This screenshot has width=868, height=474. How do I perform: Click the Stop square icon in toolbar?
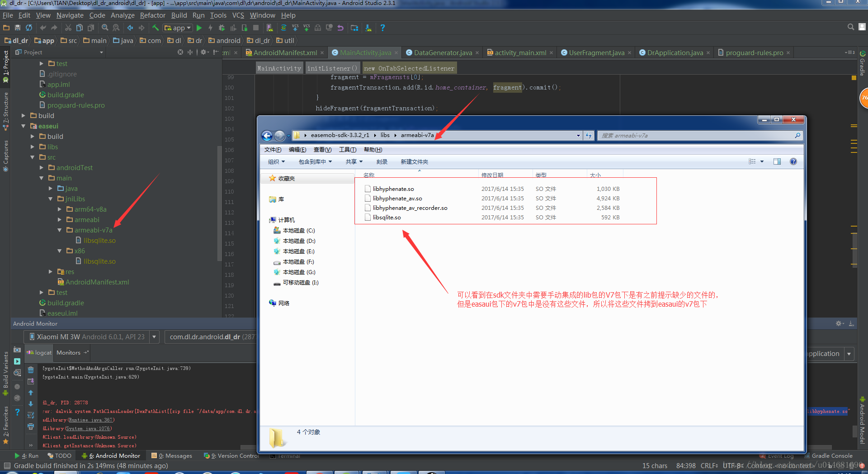256,28
